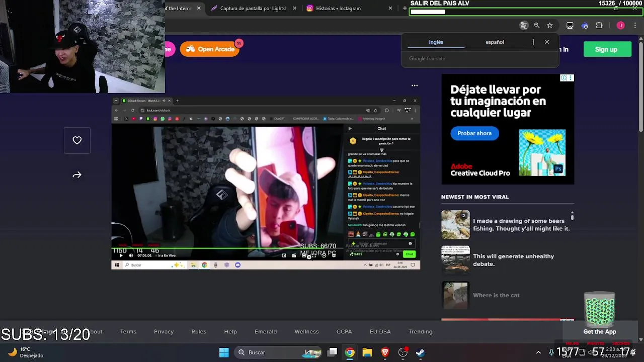Click the taskbar Buscar search box
This screenshot has width=644, height=362.
[x=278, y=352]
